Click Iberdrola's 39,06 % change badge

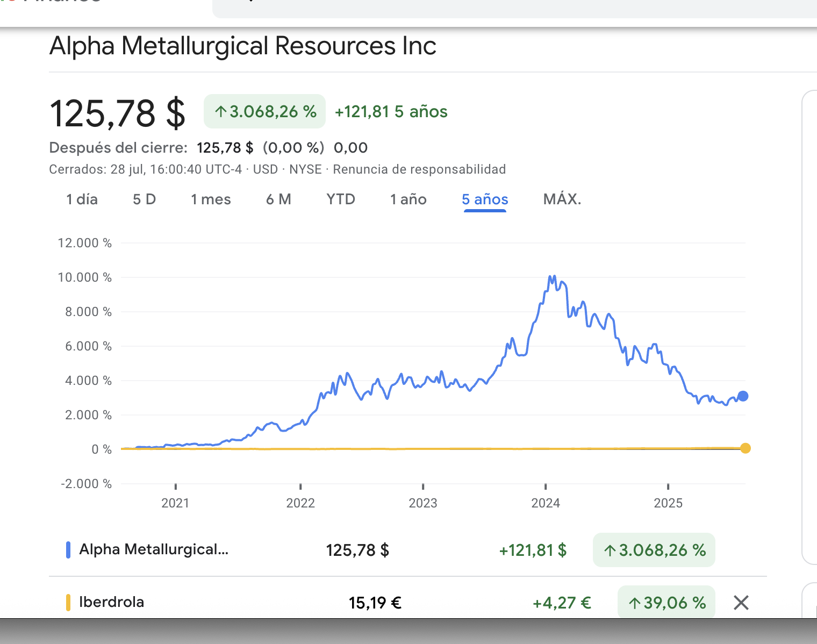666,603
